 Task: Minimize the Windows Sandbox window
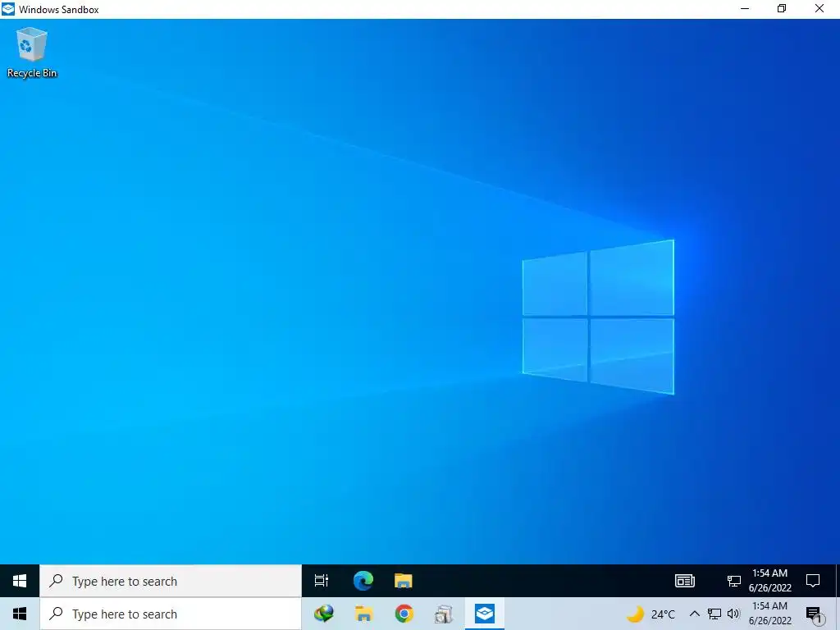[744, 9]
